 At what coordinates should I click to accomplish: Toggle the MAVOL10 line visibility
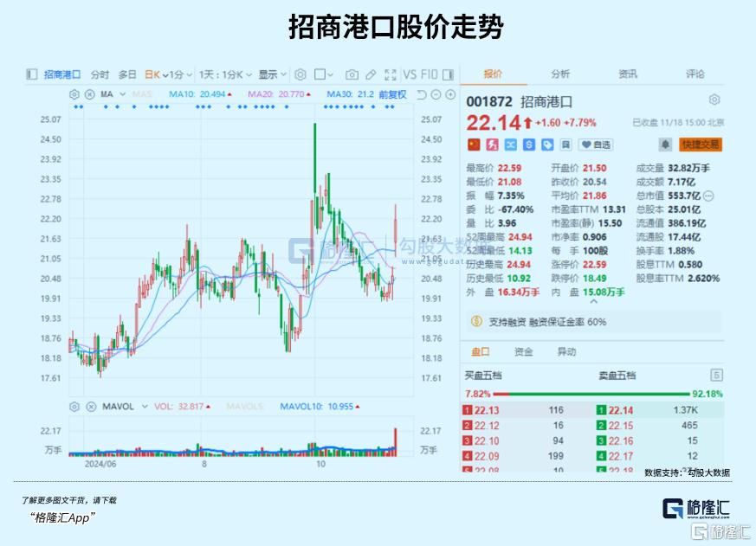[x=320, y=407]
